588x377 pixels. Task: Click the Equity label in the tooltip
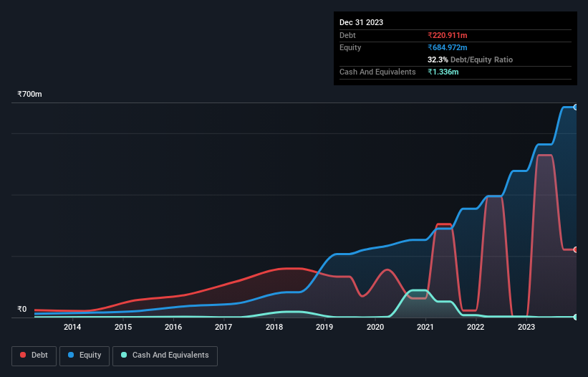click(x=350, y=47)
